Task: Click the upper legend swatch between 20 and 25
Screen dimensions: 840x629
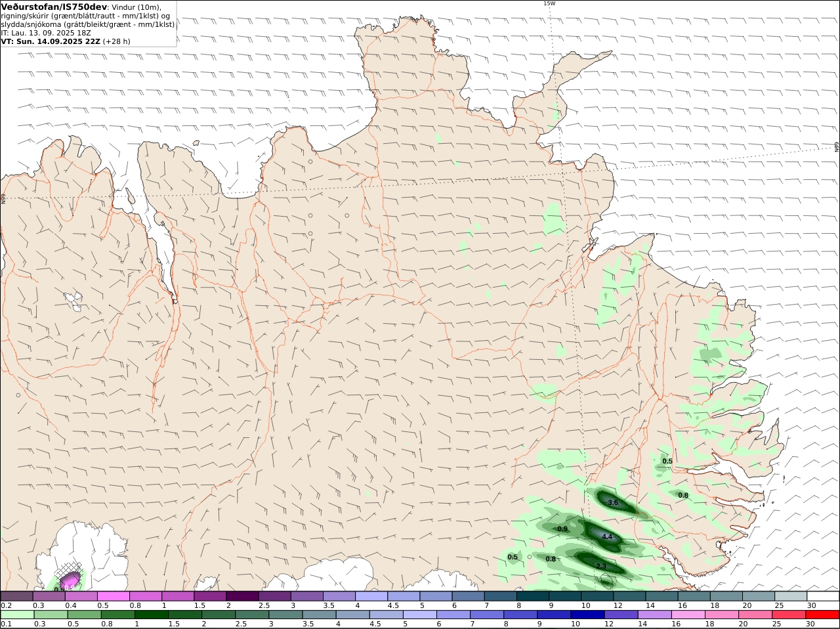Action: (x=759, y=596)
